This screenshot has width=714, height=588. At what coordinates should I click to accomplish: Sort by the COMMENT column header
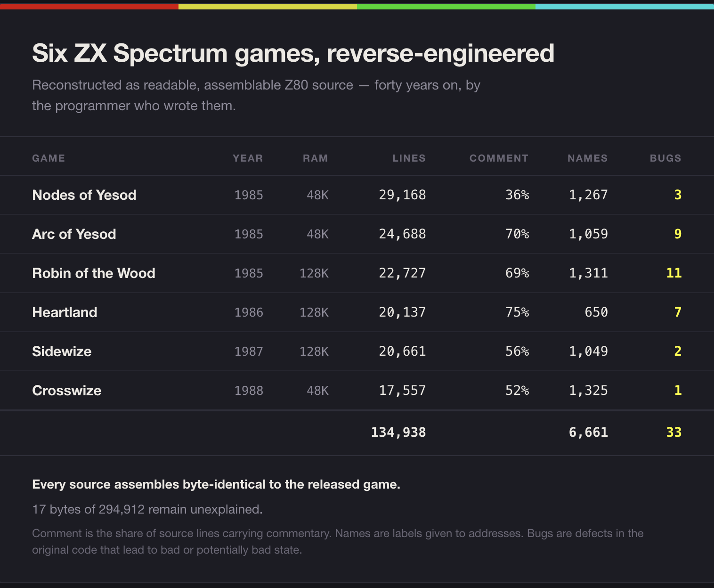click(x=499, y=158)
